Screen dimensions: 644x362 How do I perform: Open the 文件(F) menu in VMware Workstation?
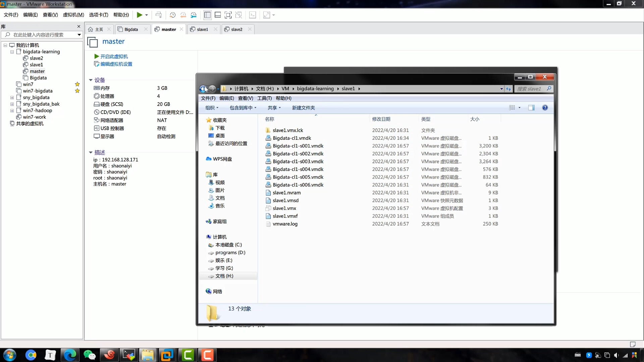point(11,15)
